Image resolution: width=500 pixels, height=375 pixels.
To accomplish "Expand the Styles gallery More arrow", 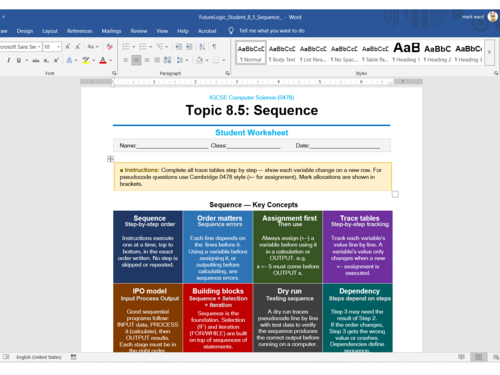I will point(489,52).
